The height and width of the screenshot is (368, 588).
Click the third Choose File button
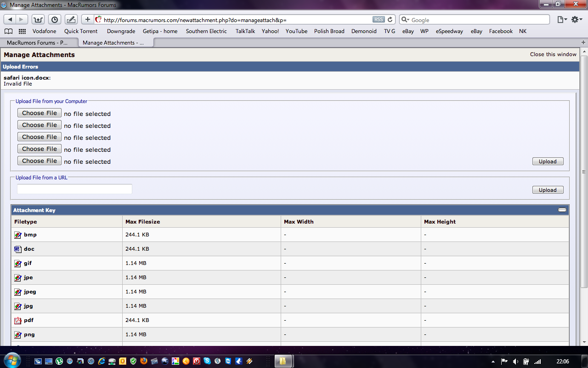tap(40, 137)
